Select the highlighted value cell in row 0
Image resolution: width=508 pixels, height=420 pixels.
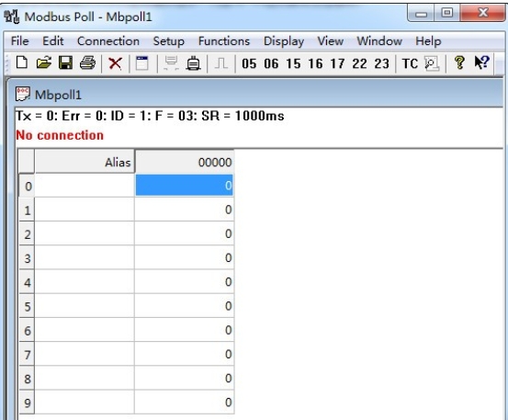[x=184, y=185]
